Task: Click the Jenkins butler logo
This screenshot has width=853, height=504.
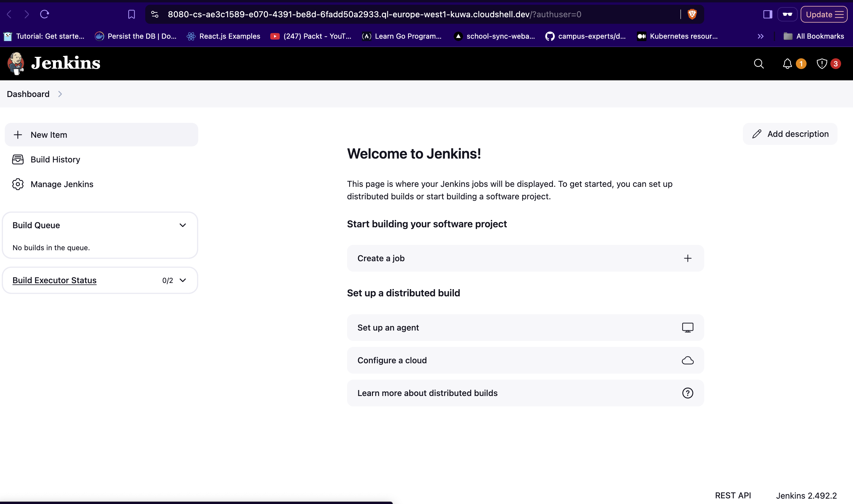Action: pyautogui.click(x=16, y=63)
